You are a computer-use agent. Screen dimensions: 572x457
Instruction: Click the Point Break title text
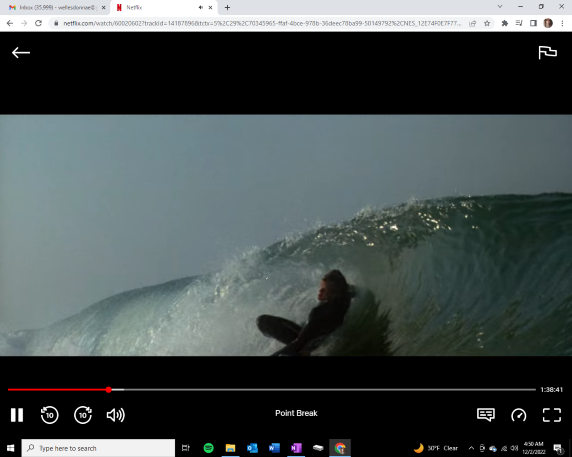296,413
